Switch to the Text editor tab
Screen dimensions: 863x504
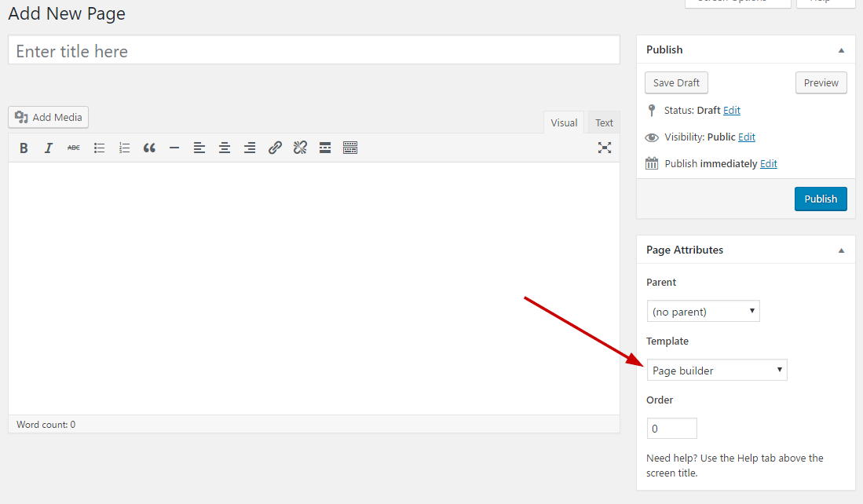[604, 122]
